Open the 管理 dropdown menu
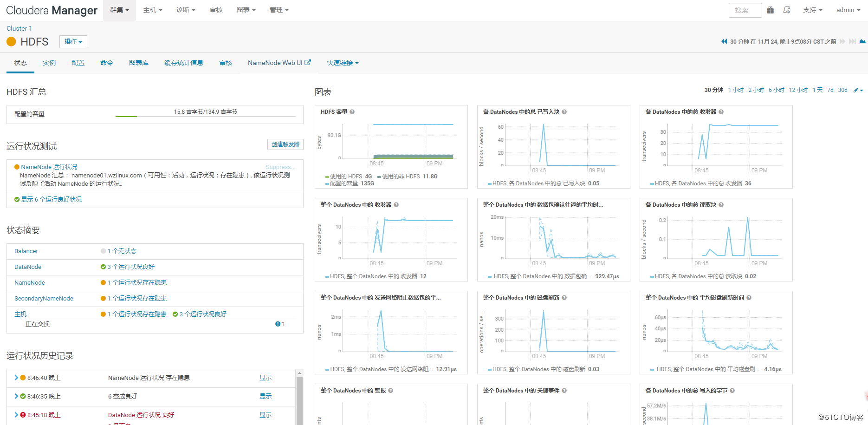Viewport: 868px width, 425px height. (x=279, y=10)
